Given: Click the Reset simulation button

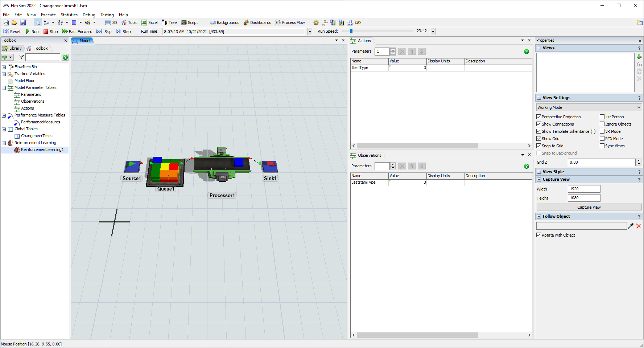Looking at the screenshot, I should [12, 32].
